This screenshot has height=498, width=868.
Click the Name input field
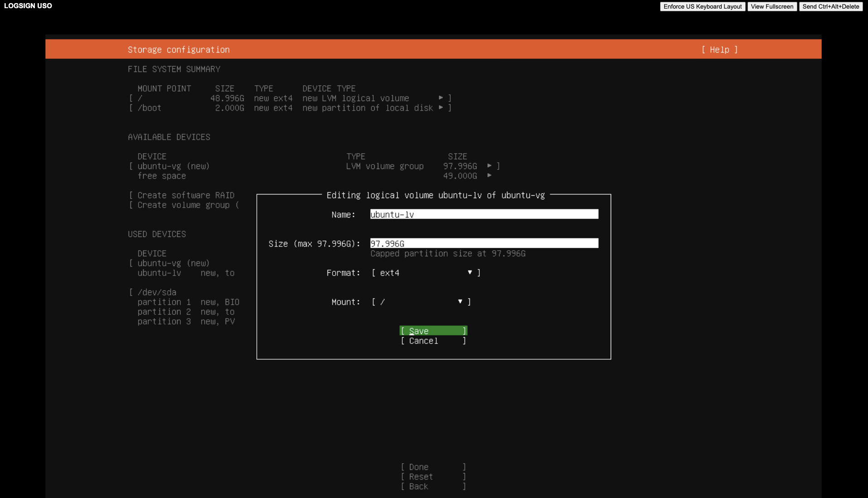(x=484, y=214)
